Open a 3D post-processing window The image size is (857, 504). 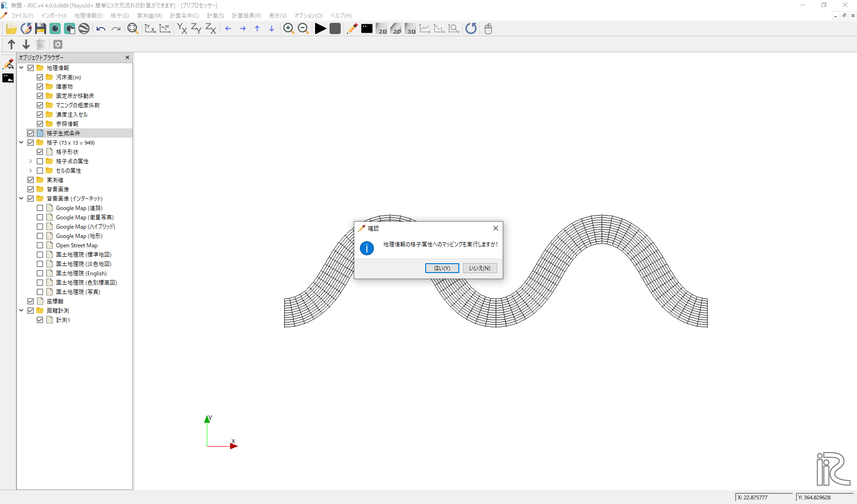point(410,28)
